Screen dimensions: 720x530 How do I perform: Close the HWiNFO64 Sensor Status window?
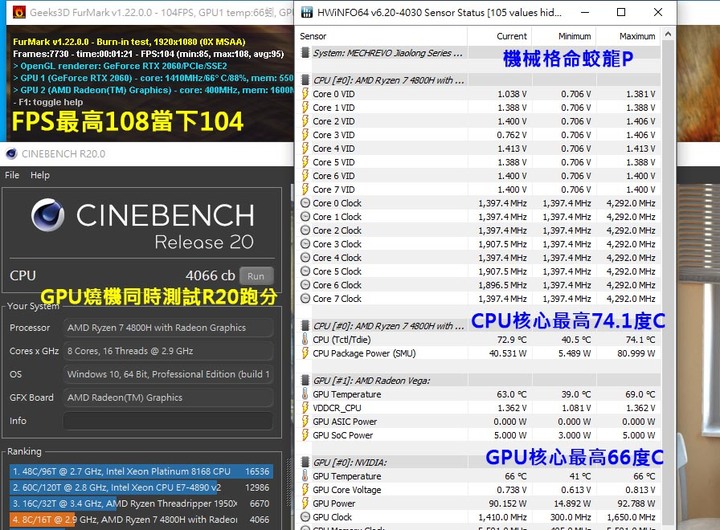click(x=658, y=12)
